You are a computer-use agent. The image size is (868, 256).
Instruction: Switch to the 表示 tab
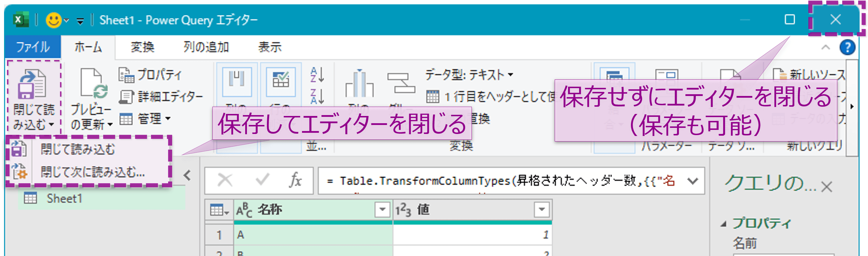(x=270, y=47)
